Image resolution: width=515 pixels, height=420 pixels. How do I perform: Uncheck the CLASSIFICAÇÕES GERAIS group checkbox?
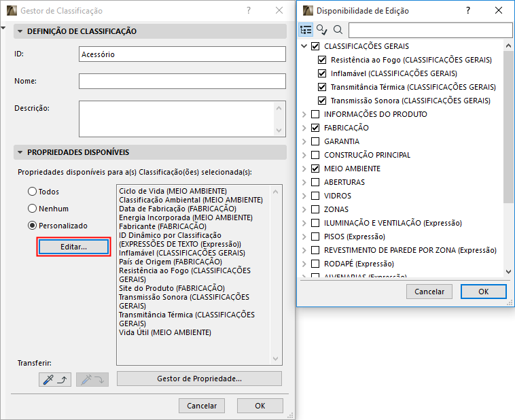pos(315,46)
